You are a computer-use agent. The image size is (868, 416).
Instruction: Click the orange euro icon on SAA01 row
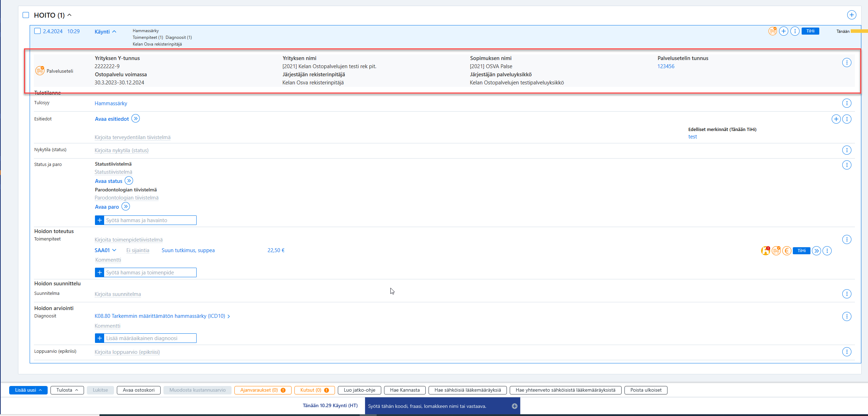point(786,251)
